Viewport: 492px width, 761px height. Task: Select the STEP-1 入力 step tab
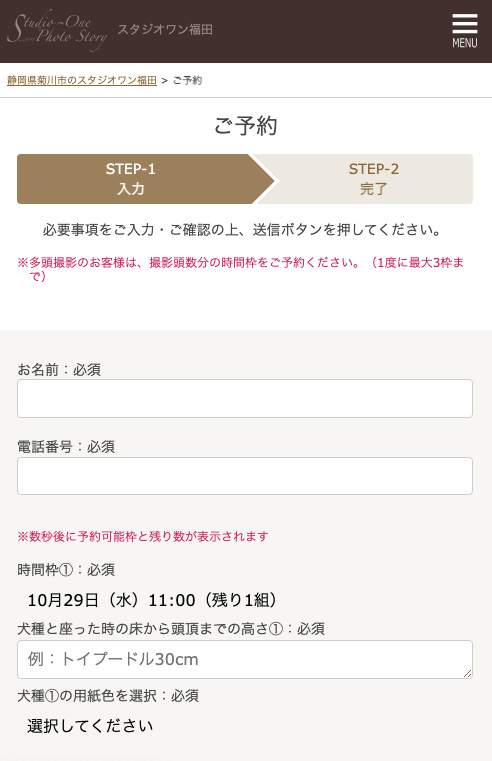131,179
